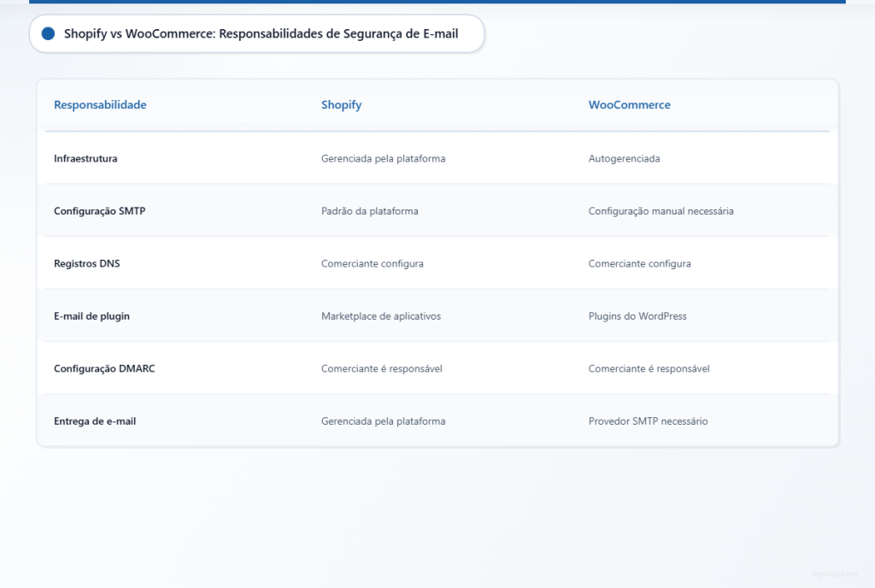Click the Marketplace de aplicativos cell

[x=381, y=315]
